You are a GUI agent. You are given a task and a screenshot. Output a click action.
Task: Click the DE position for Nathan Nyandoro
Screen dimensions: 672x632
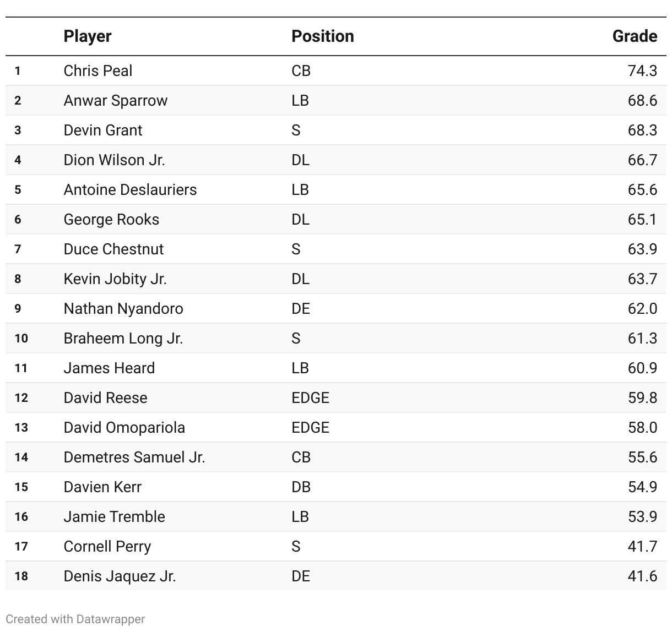[301, 309]
